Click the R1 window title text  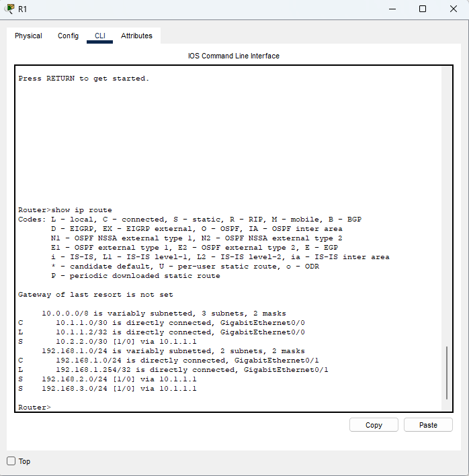22,9
